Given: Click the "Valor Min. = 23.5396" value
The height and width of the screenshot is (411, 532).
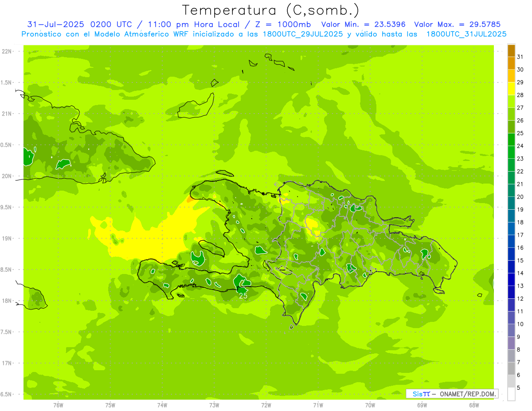Looking at the screenshot, I should [x=363, y=24].
